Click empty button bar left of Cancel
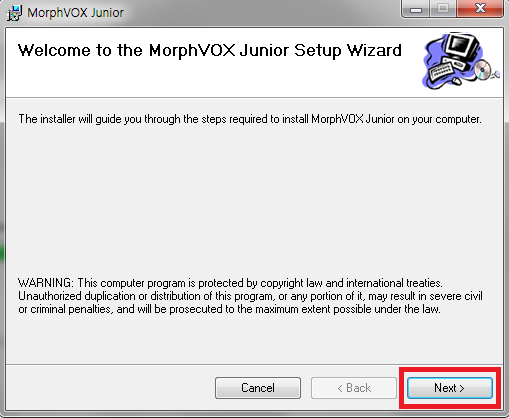This screenshot has width=509, height=418. (110, 388)
